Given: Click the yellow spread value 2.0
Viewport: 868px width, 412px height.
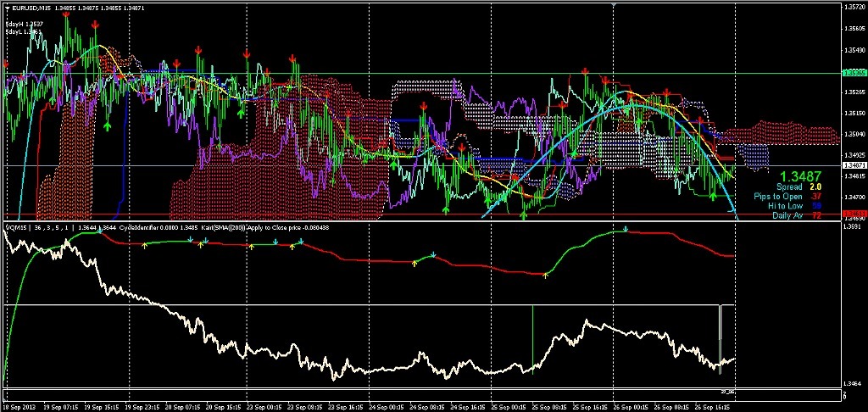Looking at the screenshot, I should pyautogui.click(x=816, y=187).
